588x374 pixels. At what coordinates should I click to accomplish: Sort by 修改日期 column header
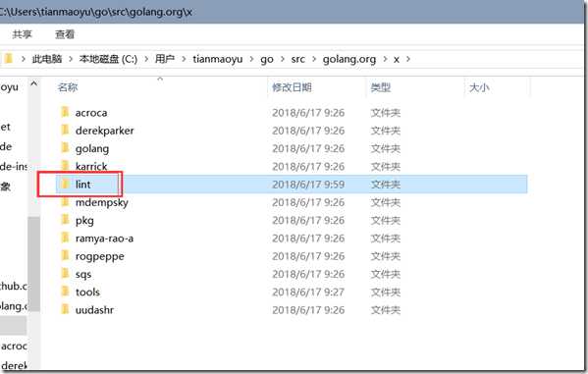coord(292,87)
